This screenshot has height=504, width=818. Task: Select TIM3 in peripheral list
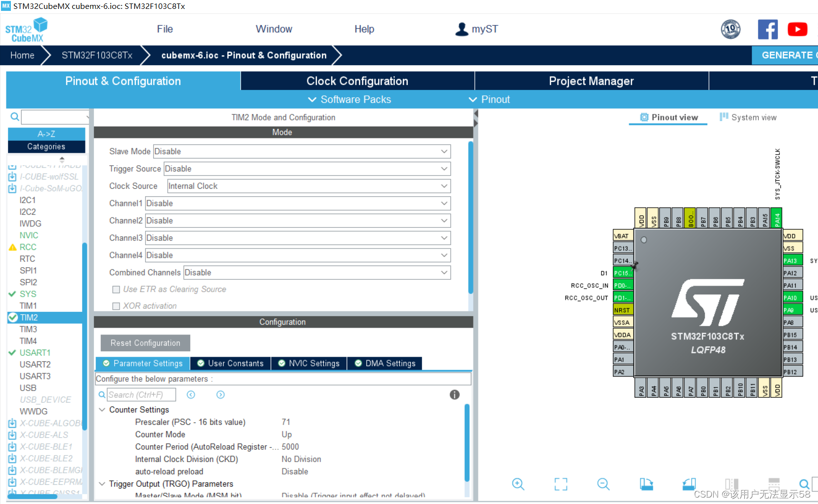tap(28, 329)
